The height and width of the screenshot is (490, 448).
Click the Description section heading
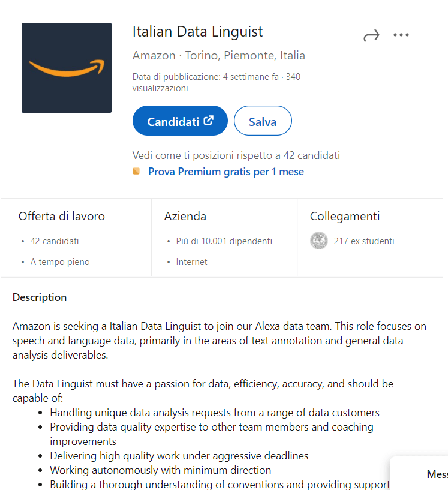(x=39, y=297)
